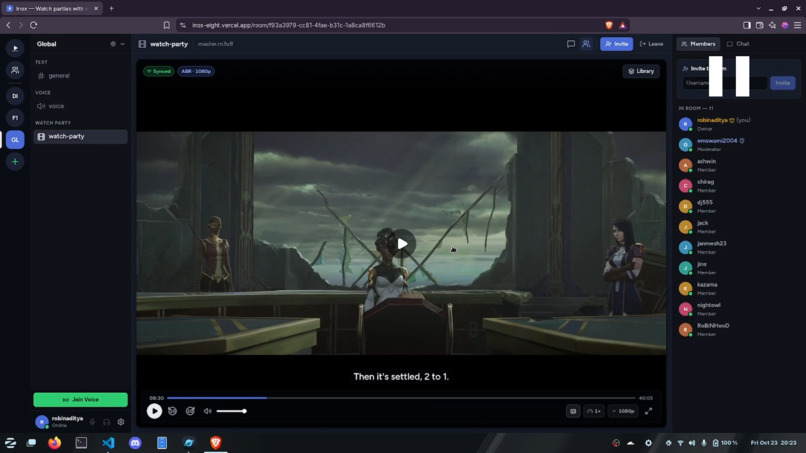Adjust the volume slider
806x453 pixels.
pyautogui.click(x=231, y=411)
